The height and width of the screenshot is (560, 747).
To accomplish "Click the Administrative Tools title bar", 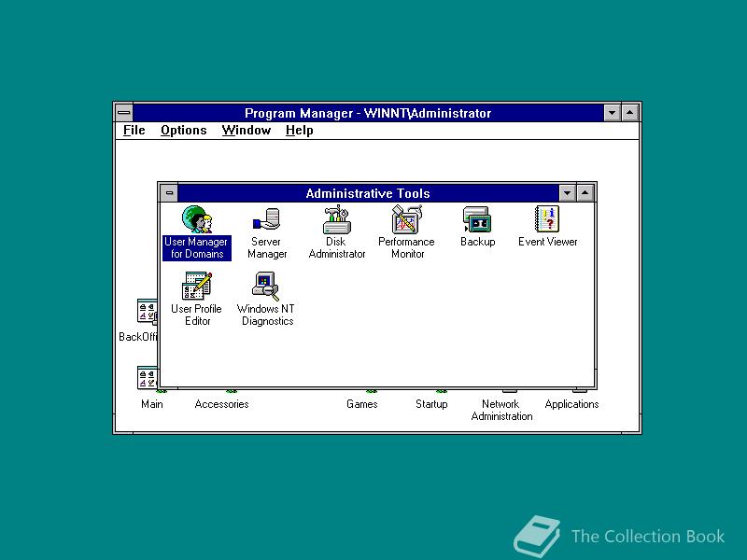I will 368,193.
